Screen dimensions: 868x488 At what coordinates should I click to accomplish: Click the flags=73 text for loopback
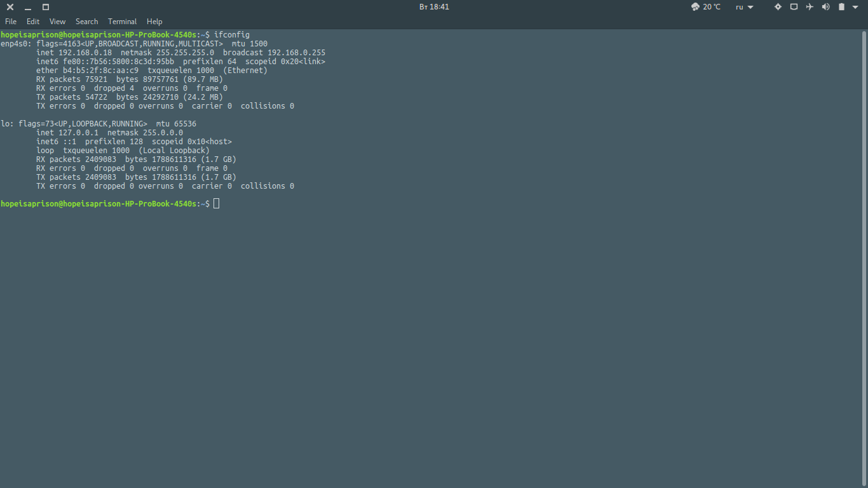(36, 123)
